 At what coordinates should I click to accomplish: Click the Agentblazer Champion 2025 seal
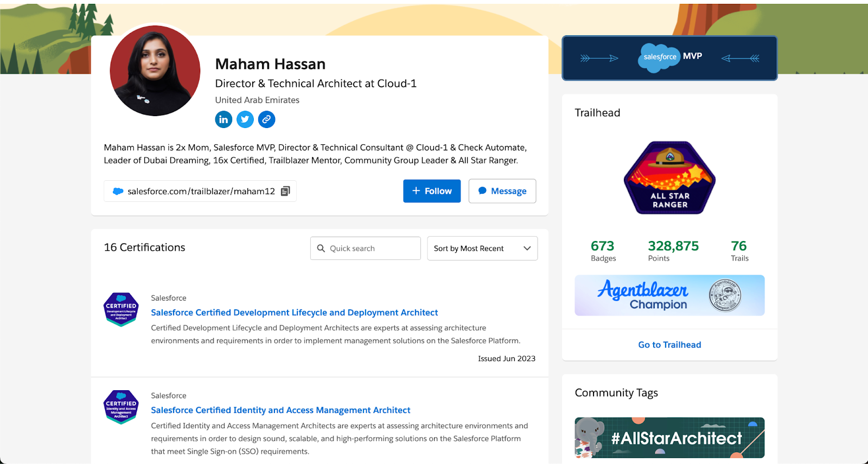[725, 295]
